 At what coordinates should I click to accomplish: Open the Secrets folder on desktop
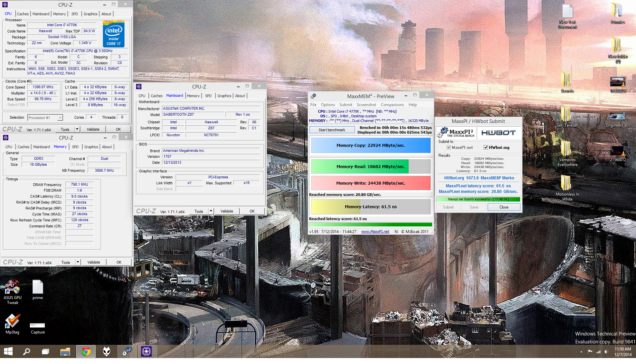567,82
